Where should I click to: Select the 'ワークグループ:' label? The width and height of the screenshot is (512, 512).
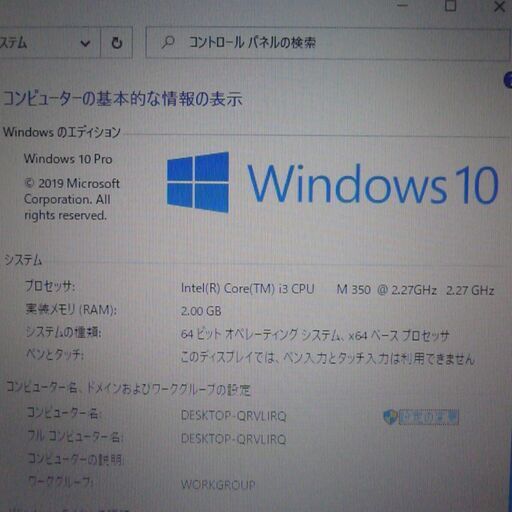click(60, 481)
